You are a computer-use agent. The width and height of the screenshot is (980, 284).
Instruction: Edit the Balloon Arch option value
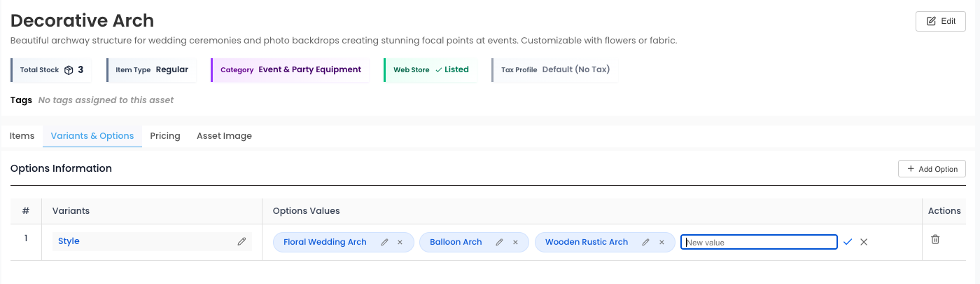pos(499,243)
